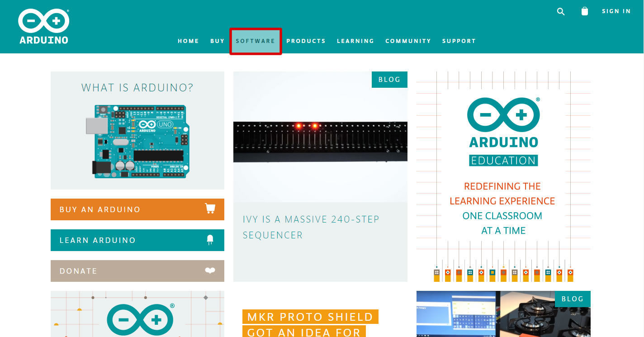Open the Arduino Education banner
This screenshot has width=644, height=337.
503,176
